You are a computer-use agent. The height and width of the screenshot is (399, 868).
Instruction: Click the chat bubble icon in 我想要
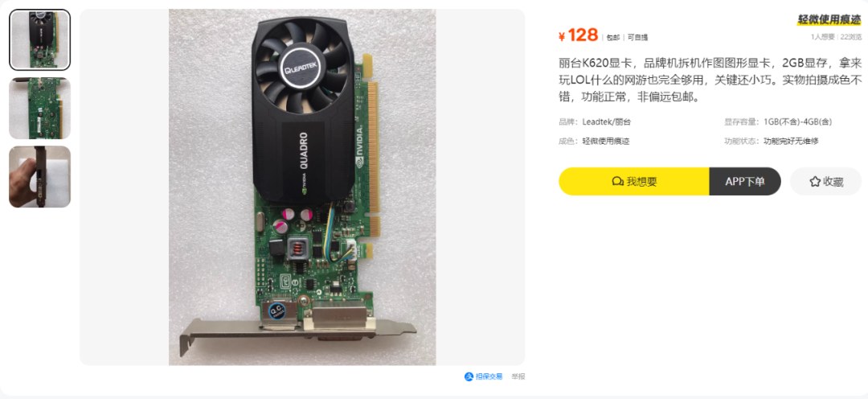[x=618, y=181]
